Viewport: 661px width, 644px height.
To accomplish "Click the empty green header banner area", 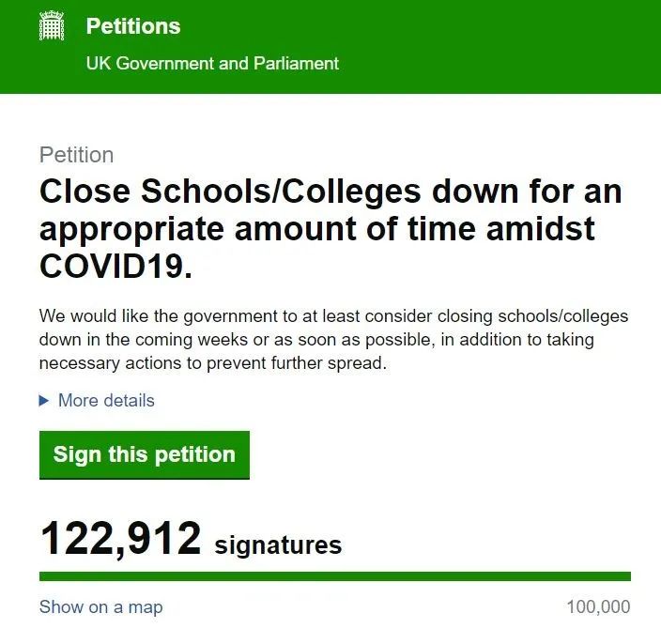I will [498, 46].
